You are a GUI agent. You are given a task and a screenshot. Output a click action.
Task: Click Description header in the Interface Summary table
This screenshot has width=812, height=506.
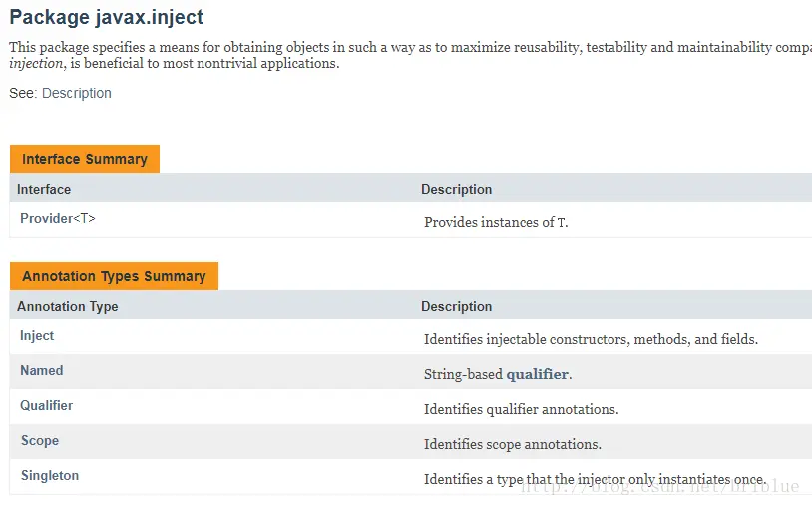pyautogui.click(x=456, y=189)
